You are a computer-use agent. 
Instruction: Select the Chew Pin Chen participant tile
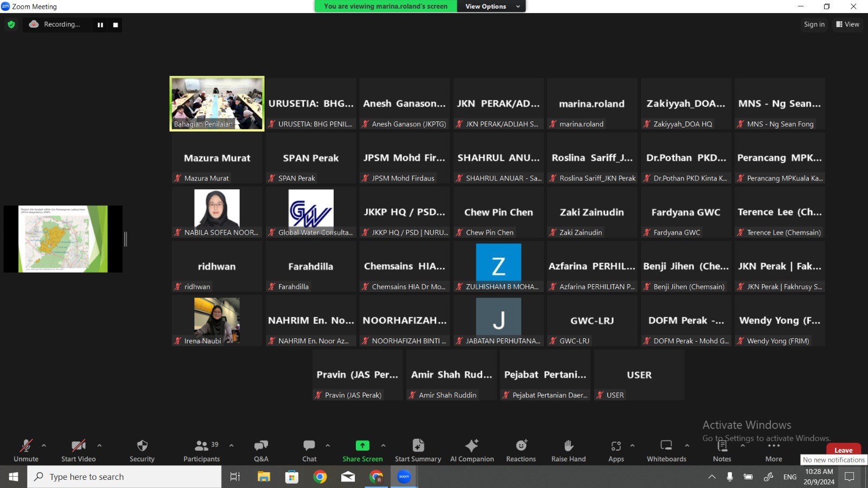click(499, 212)
